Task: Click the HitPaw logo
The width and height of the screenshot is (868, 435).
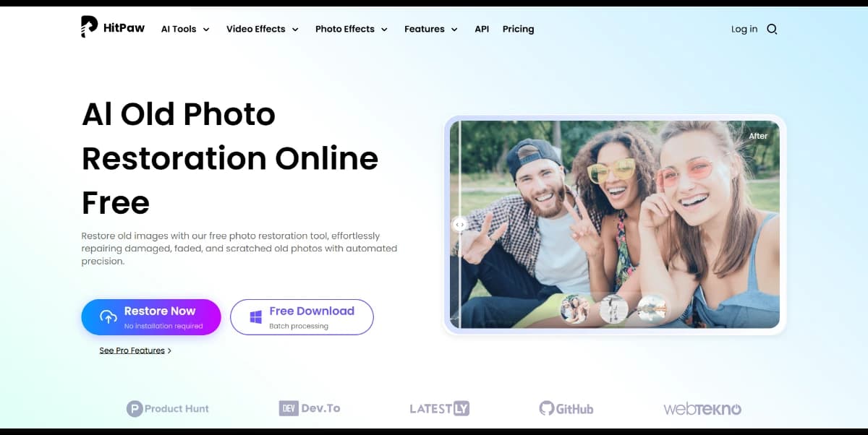Action: pyautogui.click(x=113, y=27)
